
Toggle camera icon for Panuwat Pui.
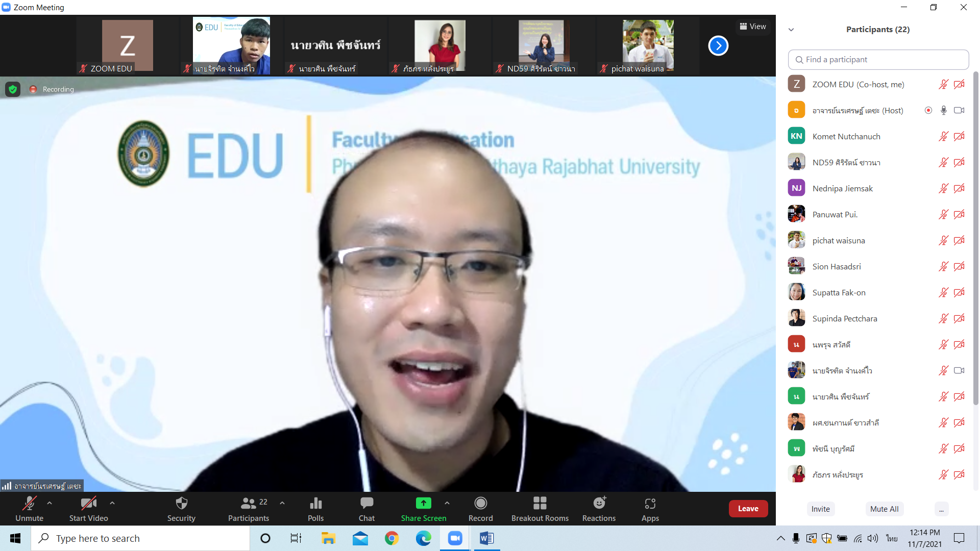pyautogui.click(x=959, y=214)
